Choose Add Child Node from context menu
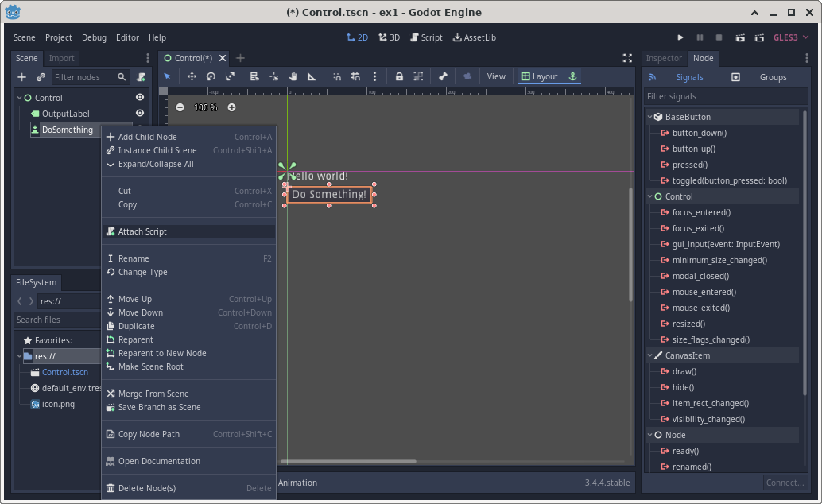822x504 pixels. pyautogui.click(x=188, y=137)
